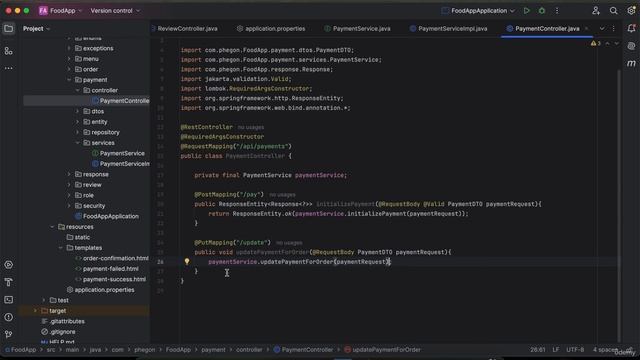Jump to next highlighted problem arrow
This screenshot has height=360, width=640.
(616, 43)
